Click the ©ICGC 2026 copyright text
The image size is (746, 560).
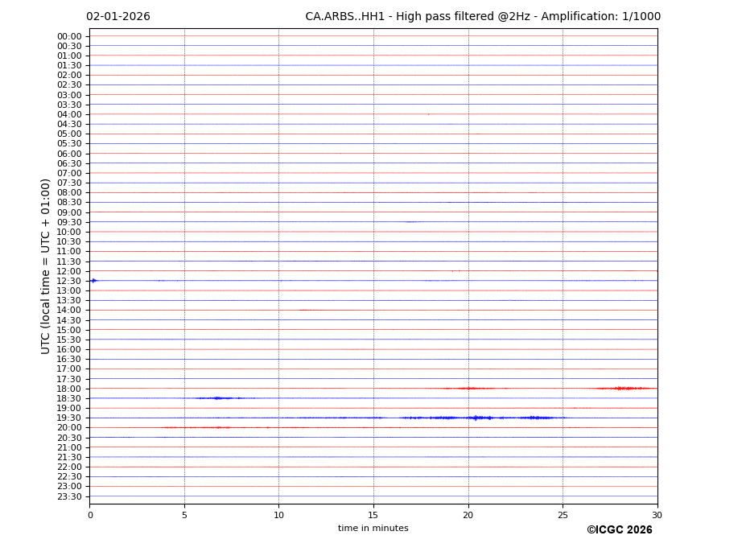[x=619, y=529]
